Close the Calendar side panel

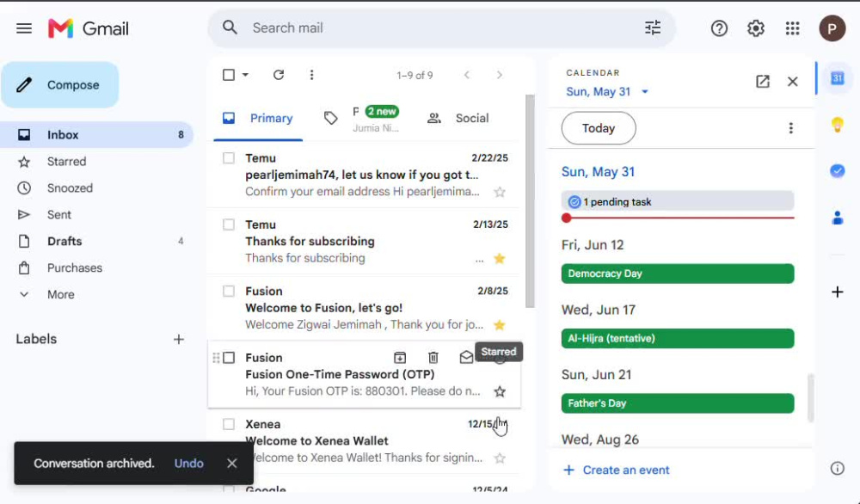793,82
